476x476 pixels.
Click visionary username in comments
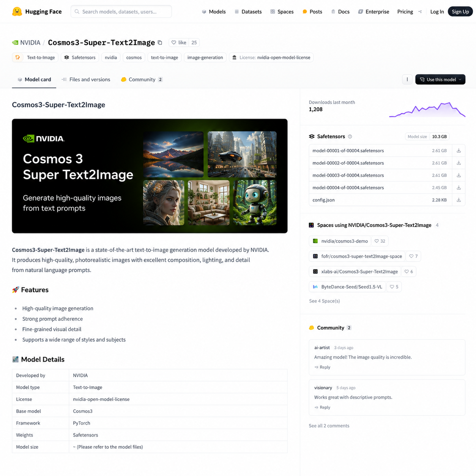pos(323,388)
